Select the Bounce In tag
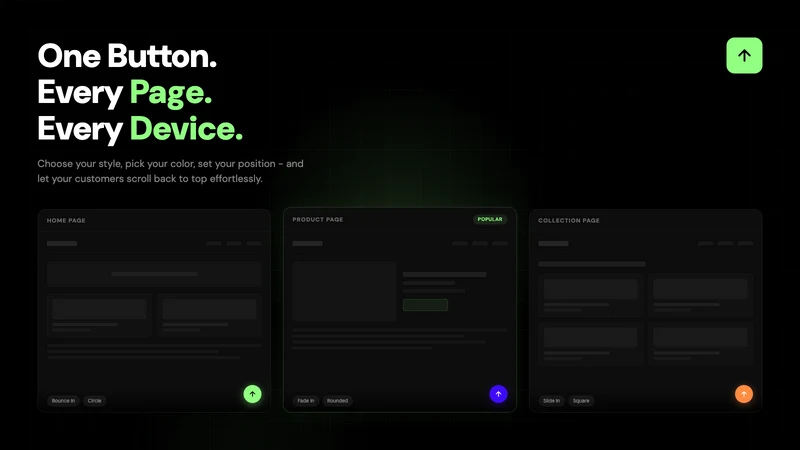Image resolution: width=800 pixels, height=450 pixels. [x=63, y=401]
